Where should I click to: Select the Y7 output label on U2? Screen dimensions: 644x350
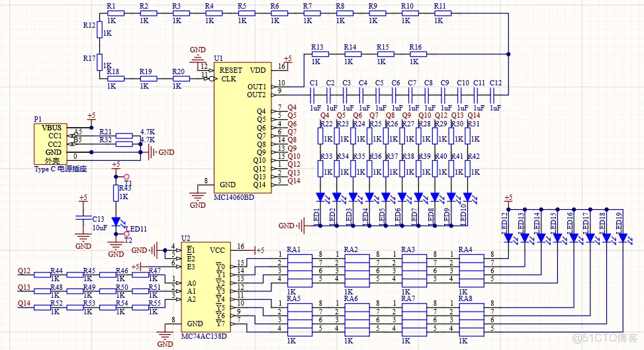coord(221,324)
